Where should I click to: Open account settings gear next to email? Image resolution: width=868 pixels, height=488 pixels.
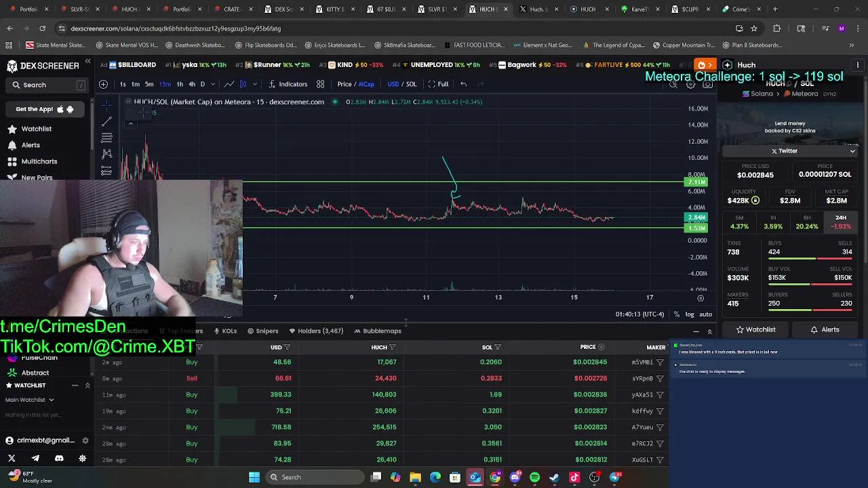[85, 440]
